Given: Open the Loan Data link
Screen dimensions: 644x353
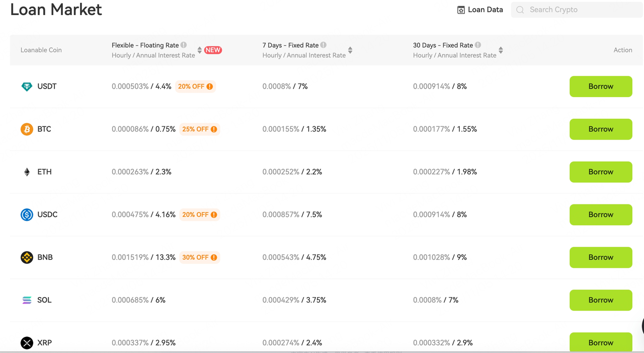Looking at the screenshot, I should (480, 10).
